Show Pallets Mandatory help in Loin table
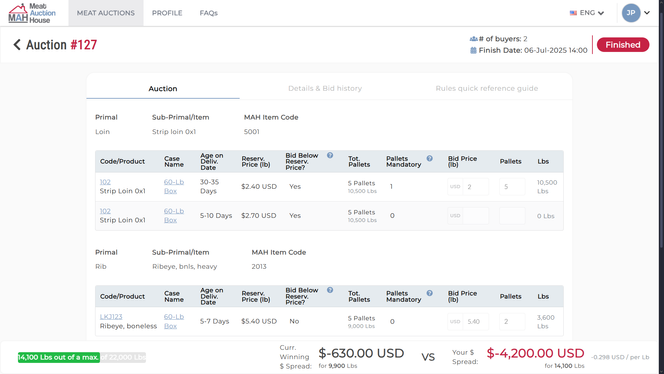The height and width of the screenshot is (374, 664). (429, 158)
